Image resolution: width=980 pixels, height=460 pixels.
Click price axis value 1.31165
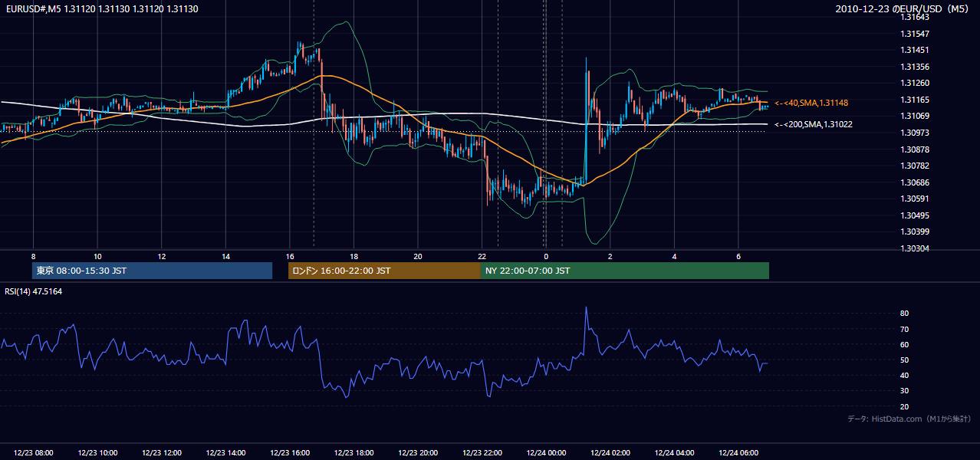click(915, 100)
